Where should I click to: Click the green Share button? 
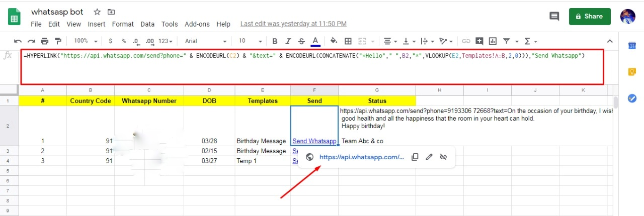pos(590,16)
